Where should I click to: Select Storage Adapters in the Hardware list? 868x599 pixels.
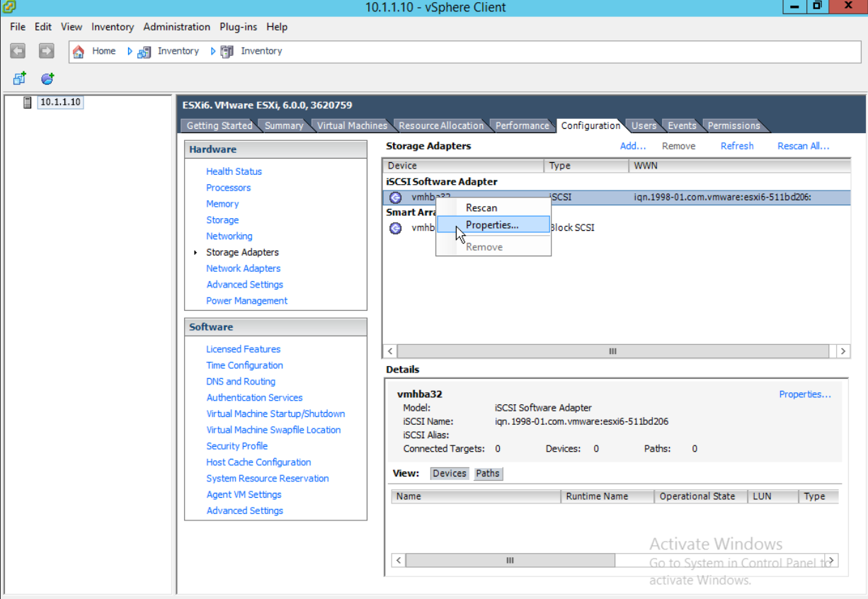point(243,252)
